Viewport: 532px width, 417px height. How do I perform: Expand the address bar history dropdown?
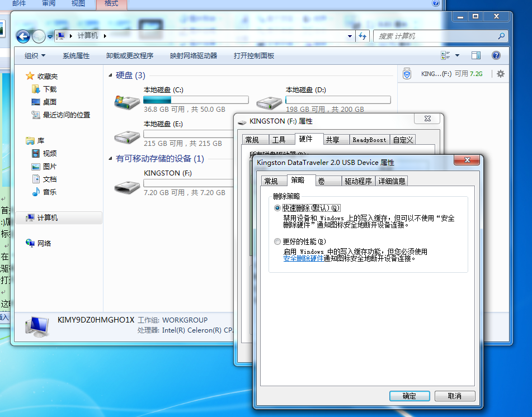(x=350, y=36)
